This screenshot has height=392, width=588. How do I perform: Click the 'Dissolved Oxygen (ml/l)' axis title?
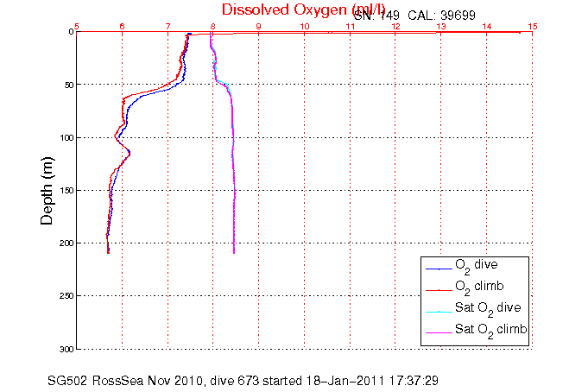click(303, 9)
